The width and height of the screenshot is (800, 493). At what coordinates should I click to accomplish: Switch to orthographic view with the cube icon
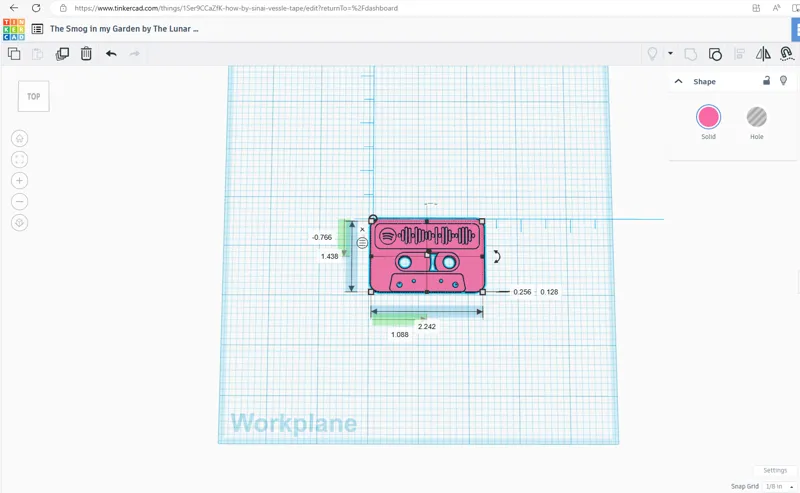click(19, 223)
